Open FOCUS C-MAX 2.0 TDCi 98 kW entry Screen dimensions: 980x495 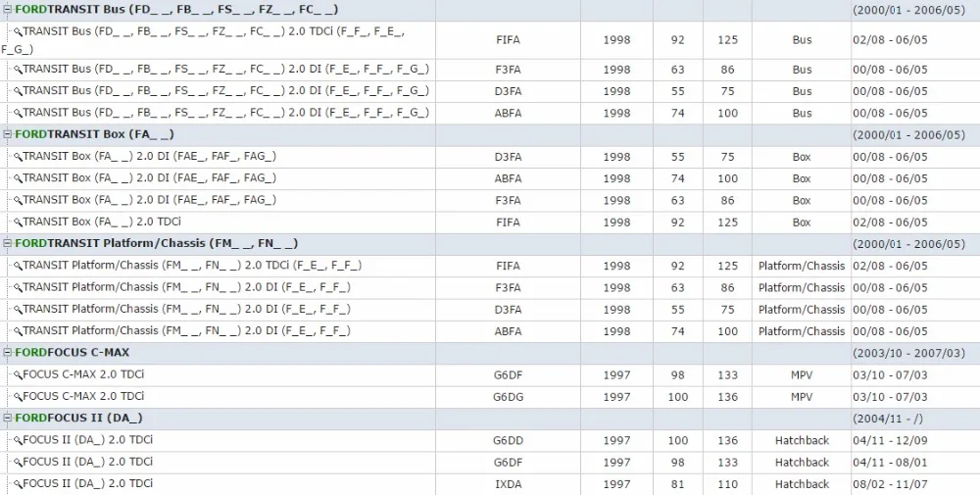pos(83,374)
